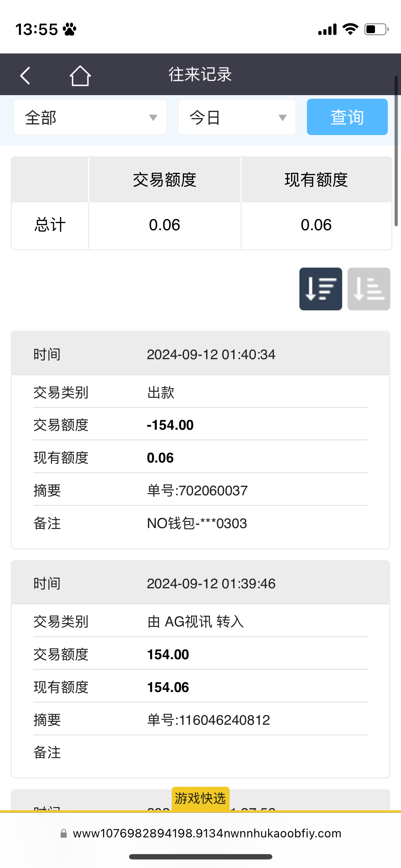Open the 今日 date range dropdown

pyautogui.click(x=237, y=117)
